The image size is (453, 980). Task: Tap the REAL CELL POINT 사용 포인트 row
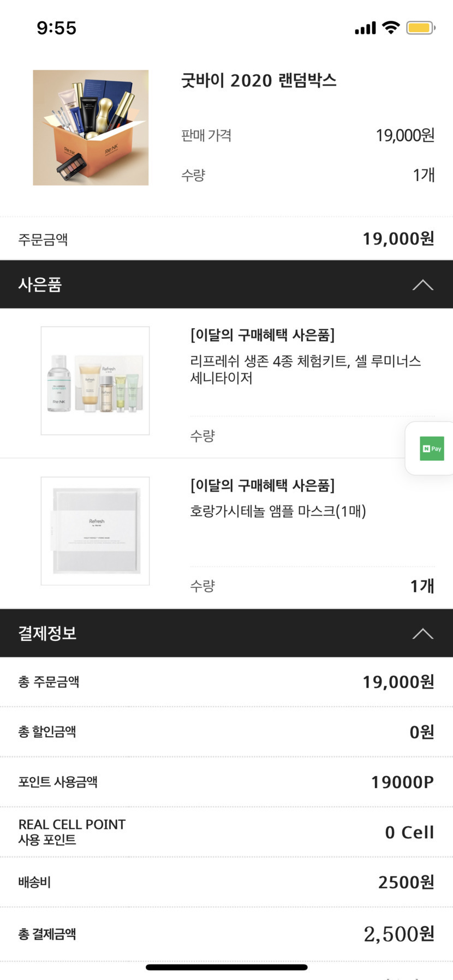point(226,832)
